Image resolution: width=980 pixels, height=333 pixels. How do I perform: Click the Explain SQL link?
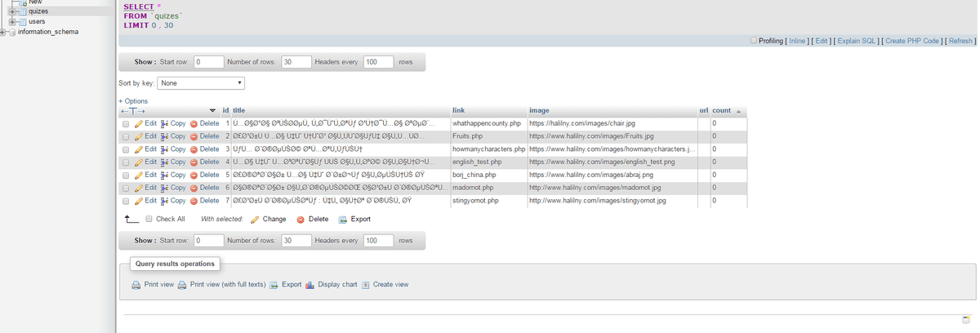[857, 41]
